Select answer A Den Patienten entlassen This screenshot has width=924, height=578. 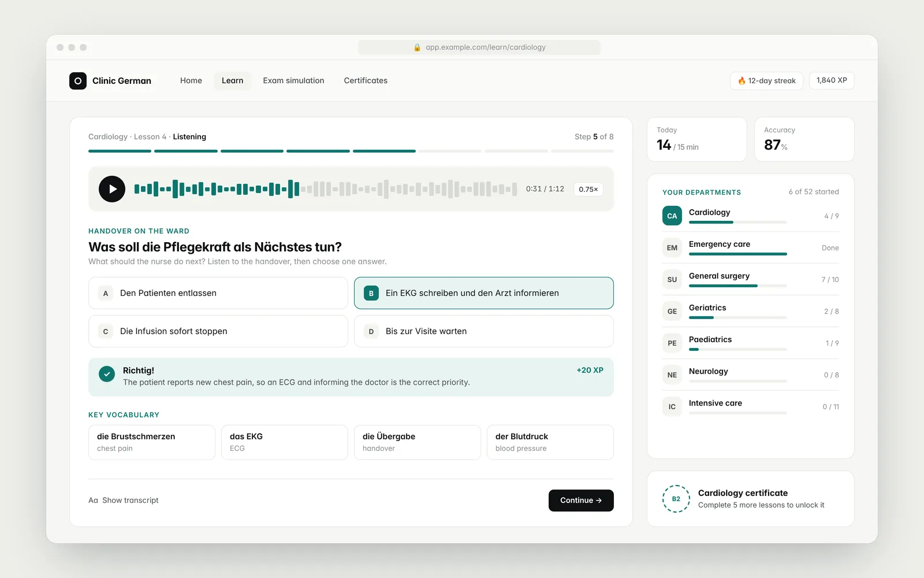click(218, 293)
